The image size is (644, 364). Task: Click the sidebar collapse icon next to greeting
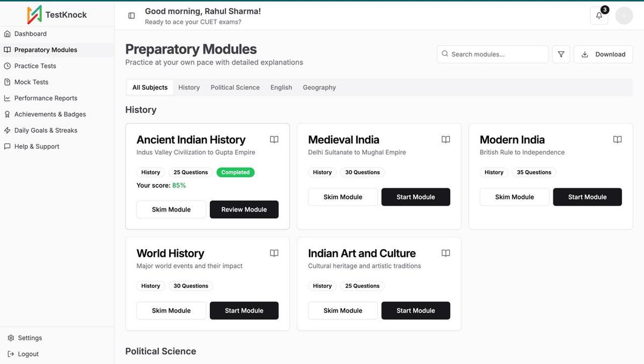pos(131,15)
